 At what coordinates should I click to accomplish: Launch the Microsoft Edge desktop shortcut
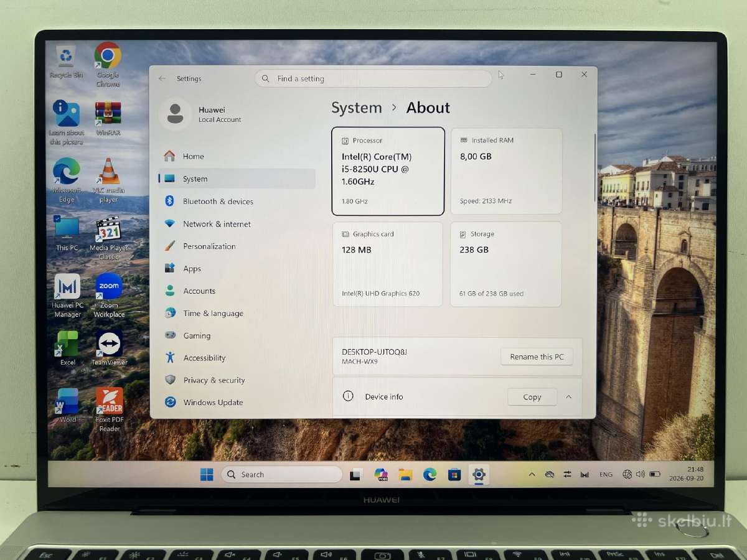pyautogui.click(x=66, y=180)
